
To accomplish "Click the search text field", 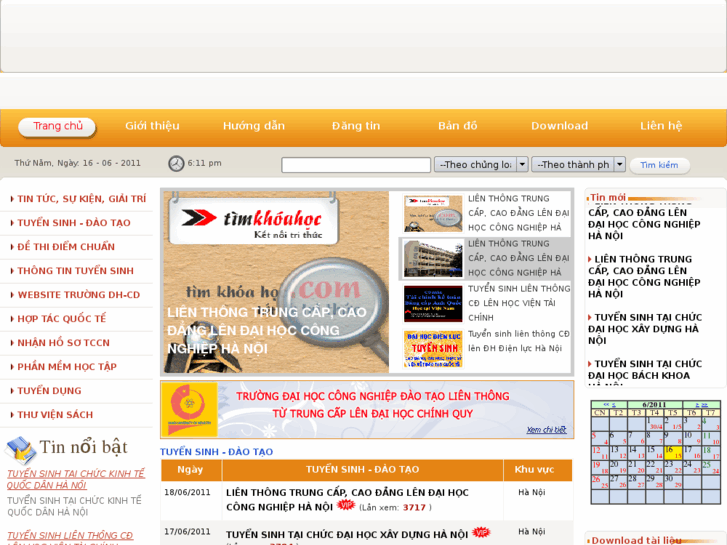I will 356,165.
